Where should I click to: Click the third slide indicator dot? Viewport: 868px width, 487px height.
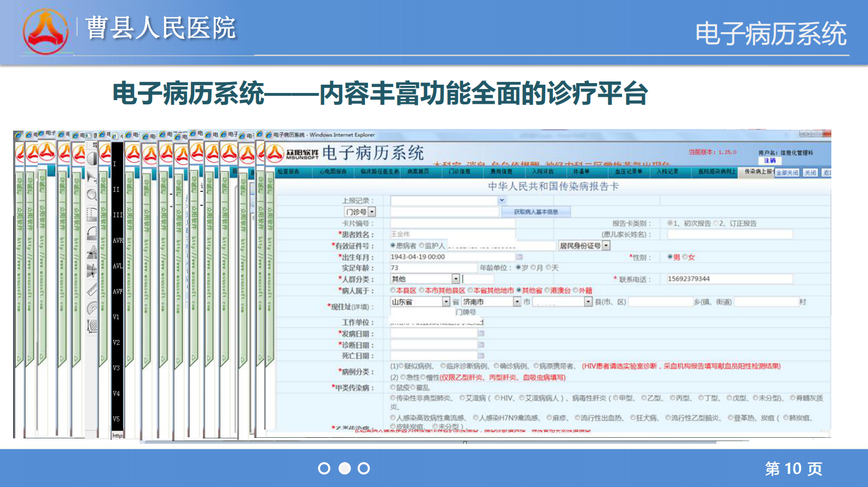364,468
